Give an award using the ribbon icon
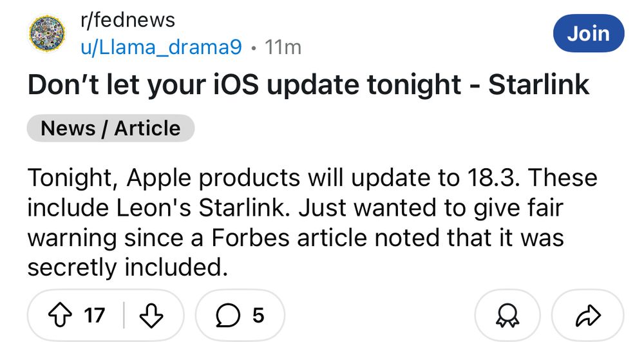This screenshot has height=342, width=644. (x=507, y=316)
